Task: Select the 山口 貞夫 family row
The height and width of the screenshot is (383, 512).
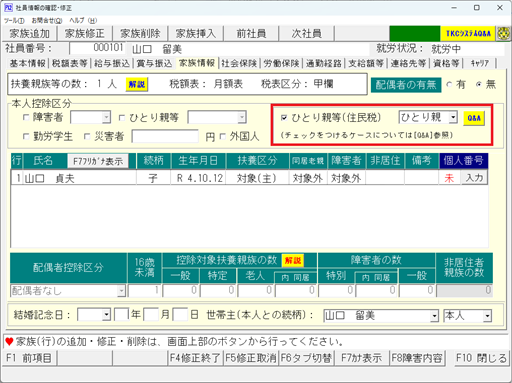Action: [x=249, y=178]
